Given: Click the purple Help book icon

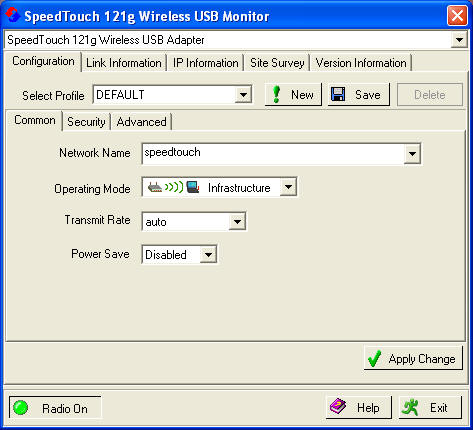Looking at the screenshot, I should pos(338,407).
